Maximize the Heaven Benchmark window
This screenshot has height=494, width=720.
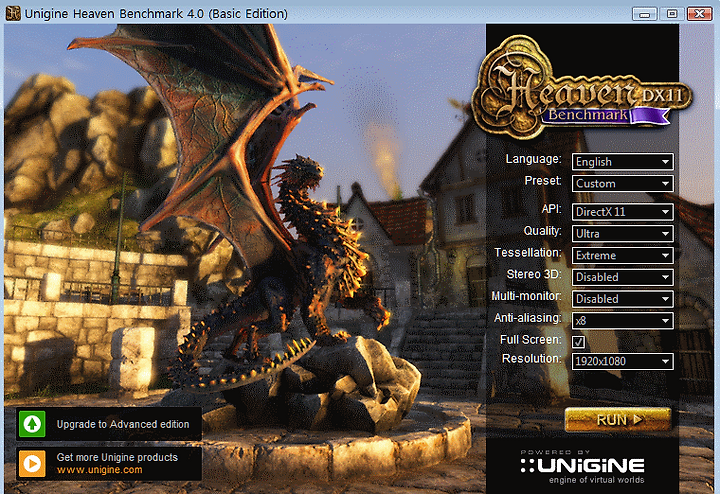672,14
